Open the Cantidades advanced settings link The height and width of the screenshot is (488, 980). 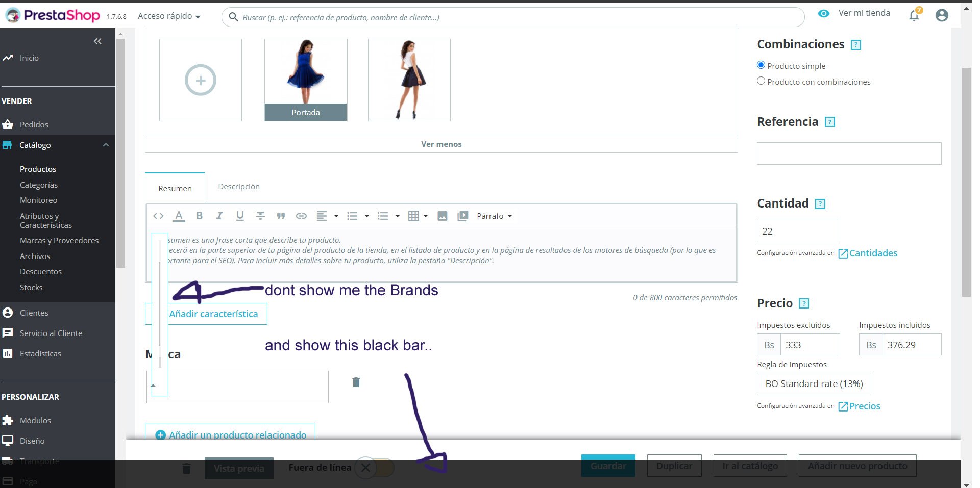point(868,253)
